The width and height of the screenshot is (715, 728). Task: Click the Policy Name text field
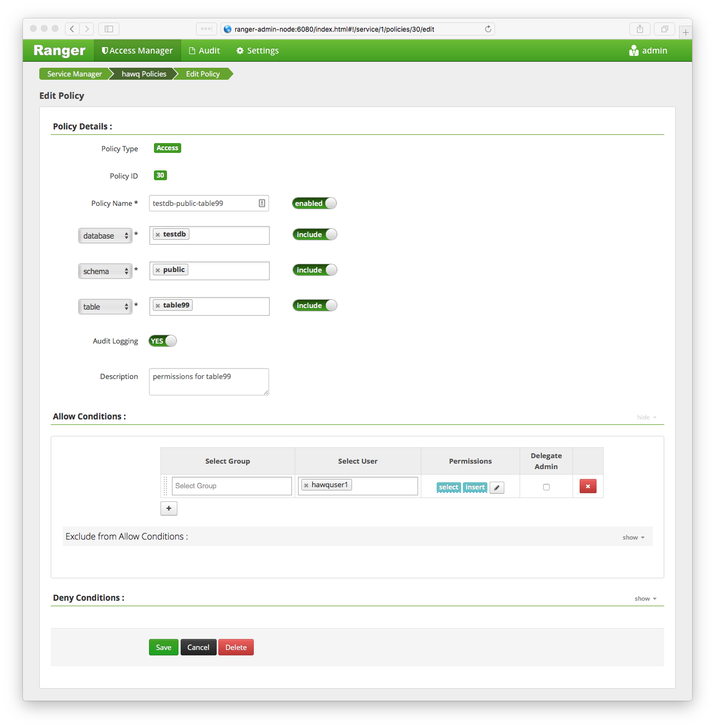[203, 203]
